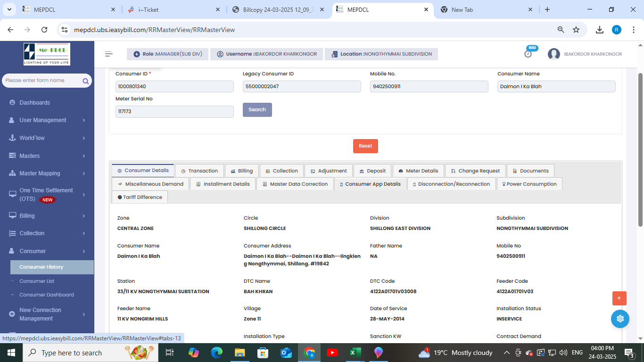Click the Location NONGTHYMMAI SUBDIVISION badge

(x=381, y=54)
